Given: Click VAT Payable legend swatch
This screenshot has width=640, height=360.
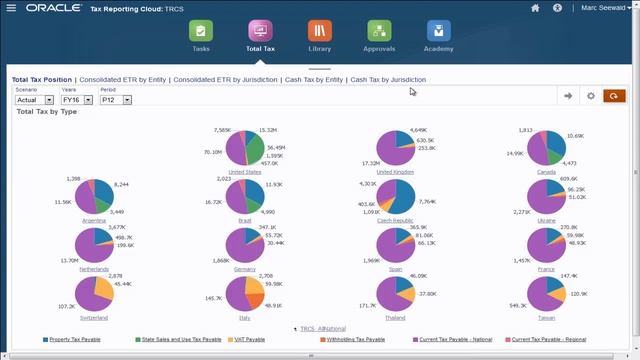Looking at the screenshot, I should click(x=231, y=340).
